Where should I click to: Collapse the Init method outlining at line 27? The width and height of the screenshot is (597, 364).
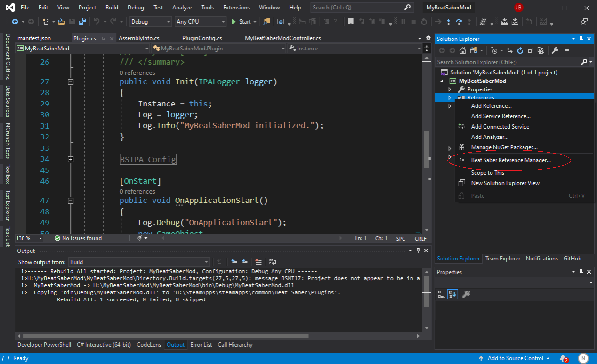point(71,82)
